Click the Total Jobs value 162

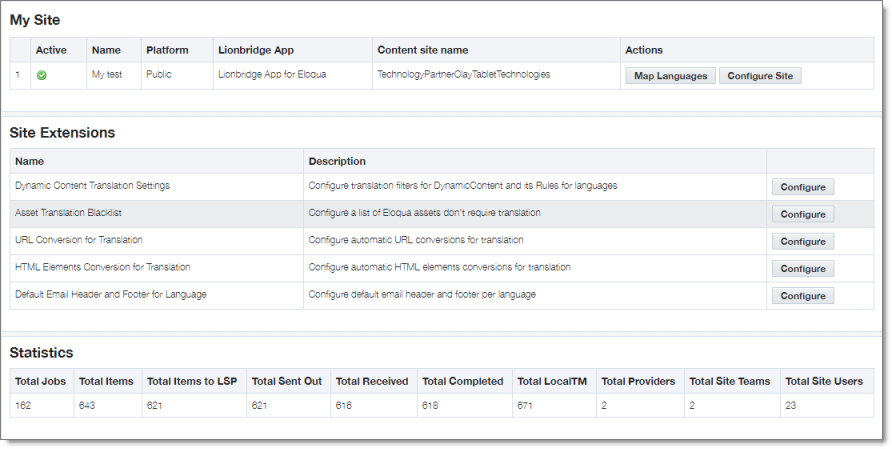click(23, 406)
